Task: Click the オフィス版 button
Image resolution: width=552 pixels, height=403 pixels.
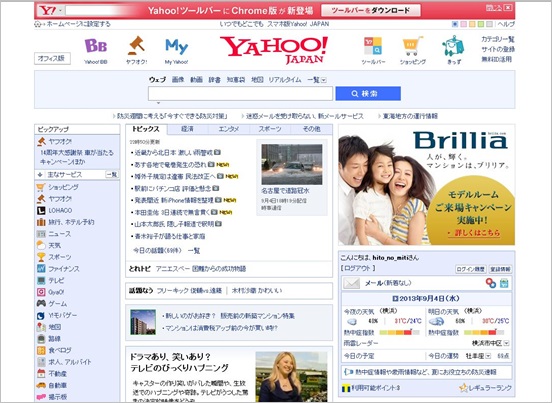Action: (52, 58)
